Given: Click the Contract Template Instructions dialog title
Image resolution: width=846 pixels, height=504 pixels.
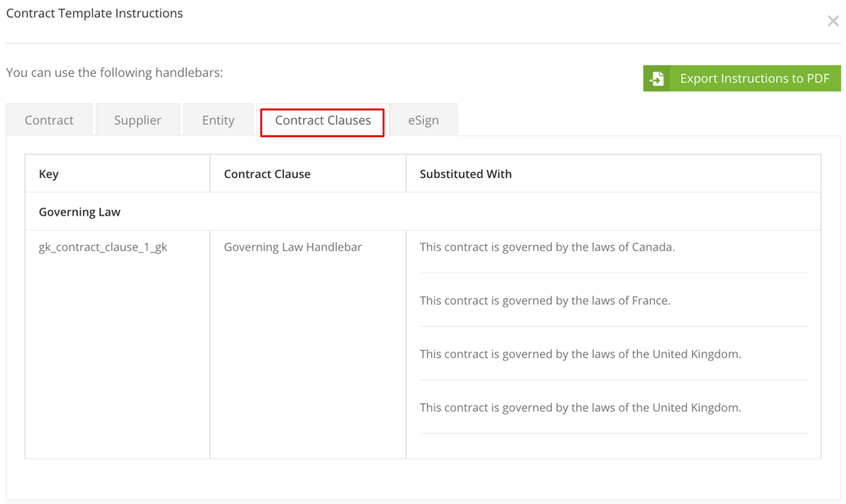Looking at the screenshot, I should point(94,13).
